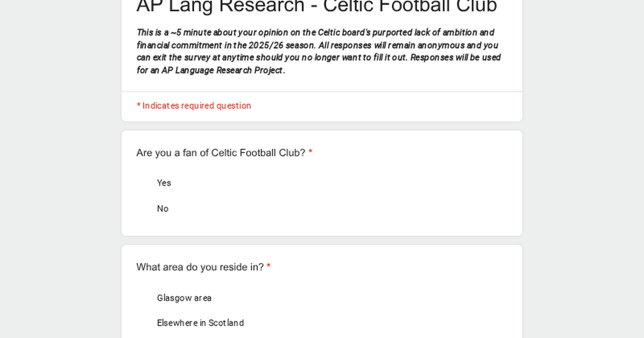Click the 'Indicates required question' notice
The height and width of the screenshot is (338, 644).
pos(196,106)
